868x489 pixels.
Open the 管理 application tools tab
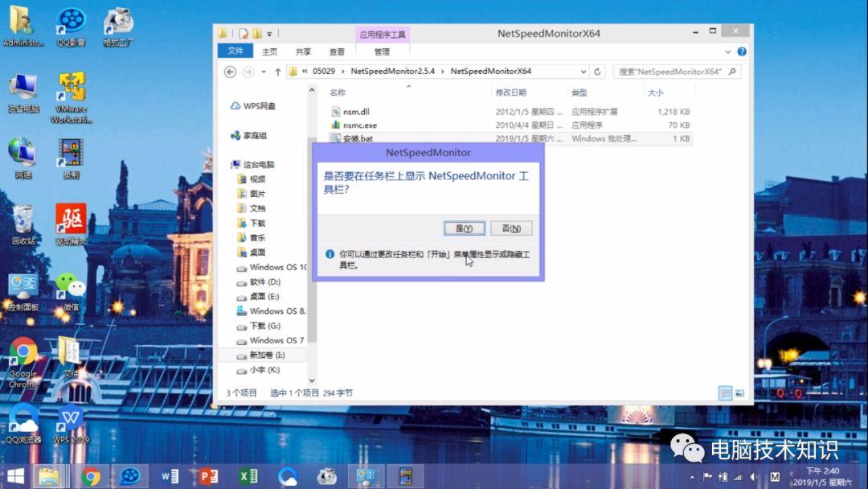point(382,51)
